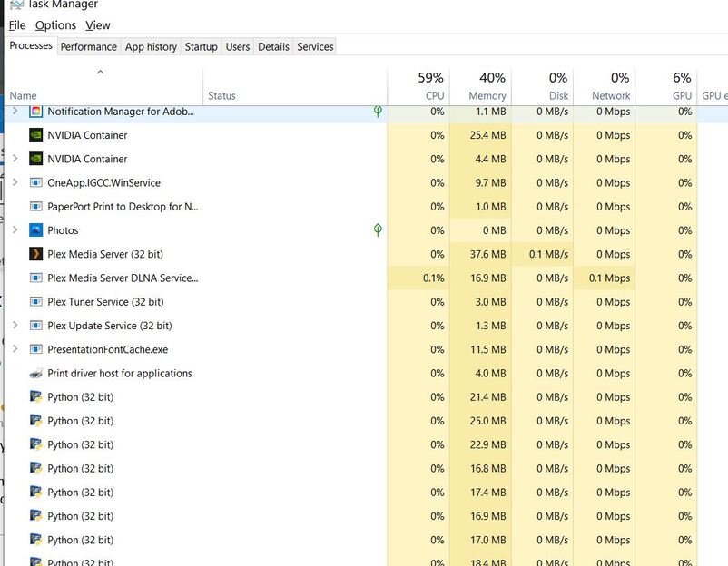Click Python icon in the 17.4 MB row
Image resolution: width=728 pixels, height=566 pixels.
(x=35, y=493)
